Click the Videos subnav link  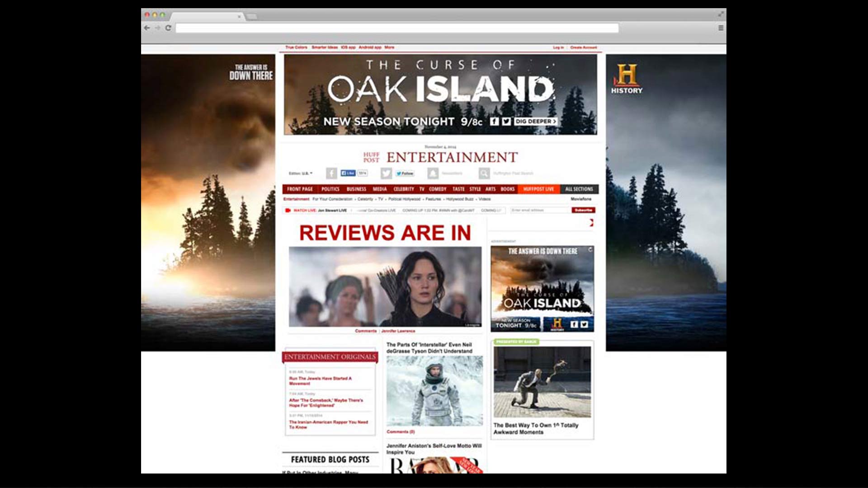485,199
